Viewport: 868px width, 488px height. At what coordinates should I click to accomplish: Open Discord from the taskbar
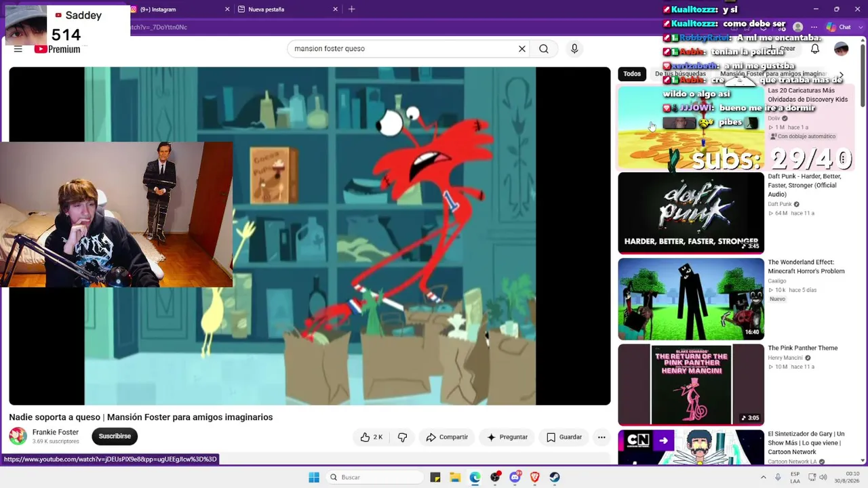point(515,477)
